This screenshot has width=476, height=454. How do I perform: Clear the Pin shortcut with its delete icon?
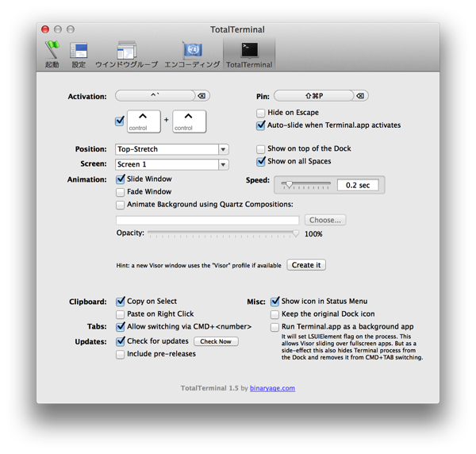pos(360,96)
